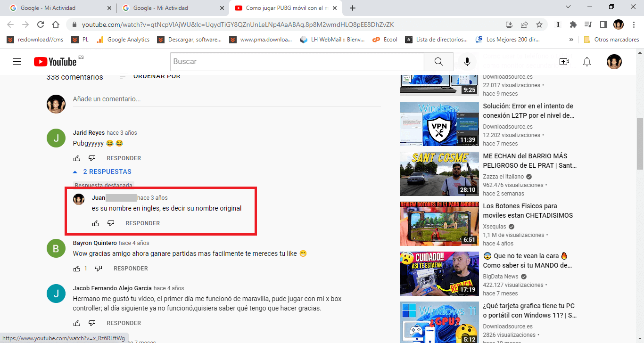Bookmark this page with star icon
The width and height of the screenshot is (644, 343).
(539, 24)
